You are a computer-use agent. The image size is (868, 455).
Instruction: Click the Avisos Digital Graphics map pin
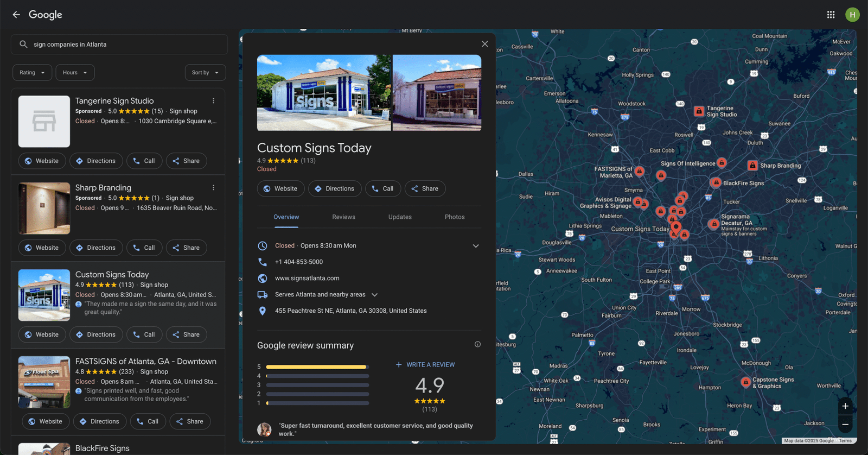[638, 203]
